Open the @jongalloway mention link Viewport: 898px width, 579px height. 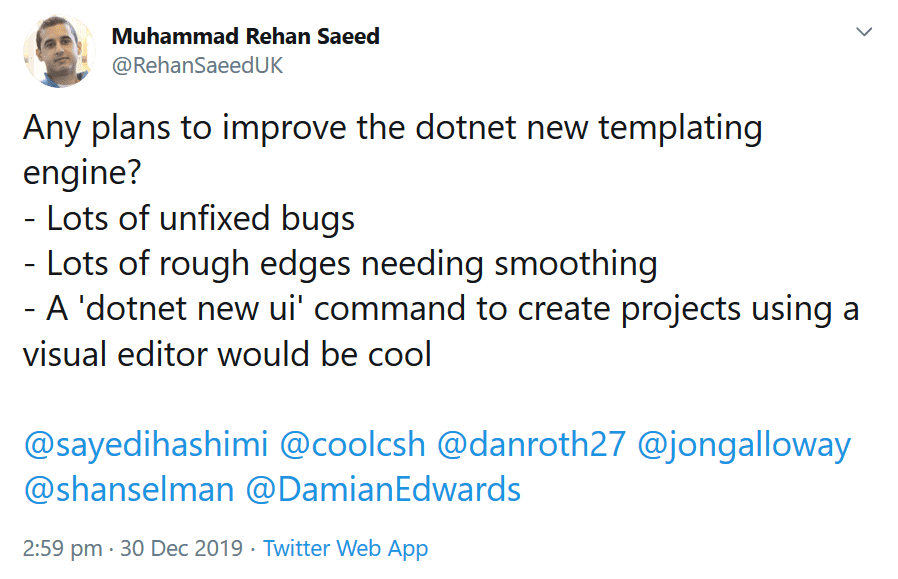[744, 445]
